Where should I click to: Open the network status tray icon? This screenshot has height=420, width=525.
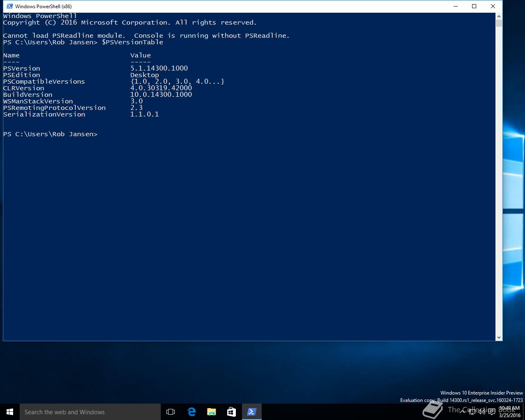tap(472, 412)
